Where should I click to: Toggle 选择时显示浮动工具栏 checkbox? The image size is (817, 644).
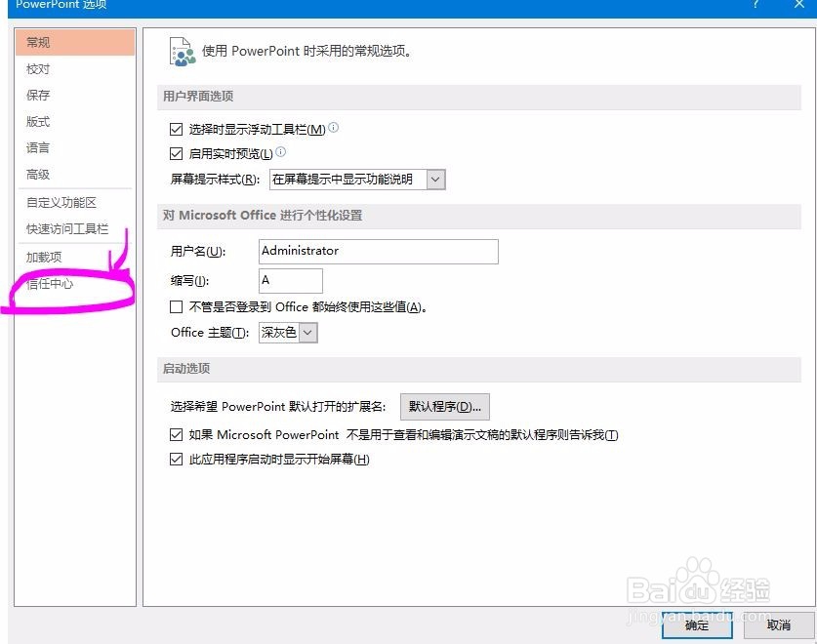pyautogui.click(x=176, y=129)
